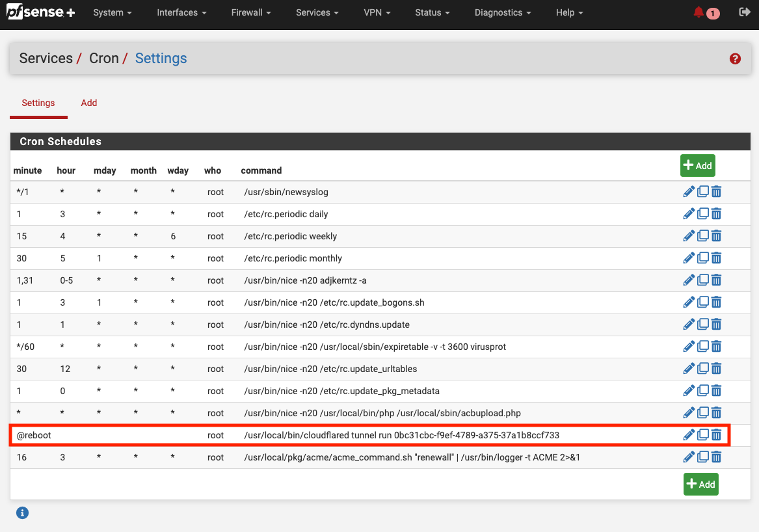Viewport: 759px width, 532px height.
Task: Edit the cloudflared tunnel cron entry
Action: tap(689, 435)
